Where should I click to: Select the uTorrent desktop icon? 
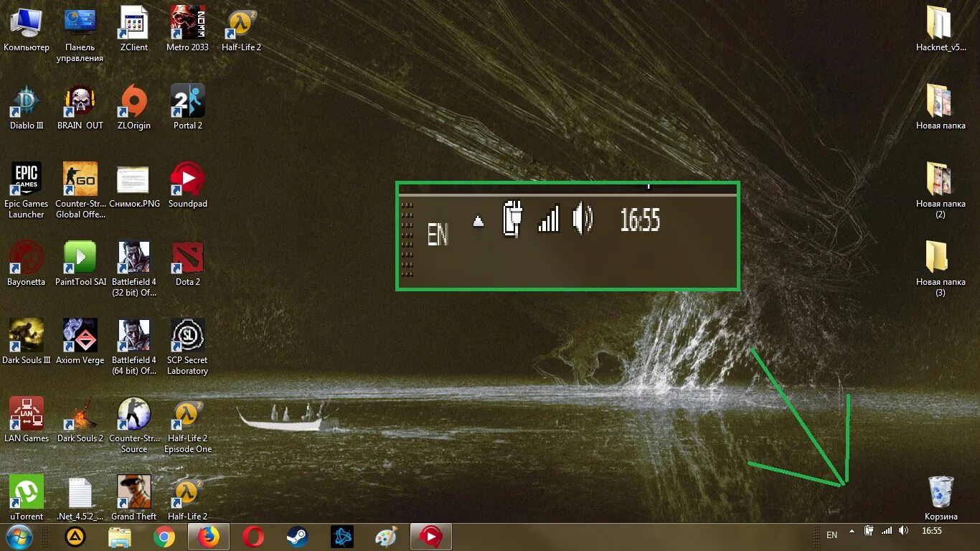pyautogui.click(x=27, y=497)
